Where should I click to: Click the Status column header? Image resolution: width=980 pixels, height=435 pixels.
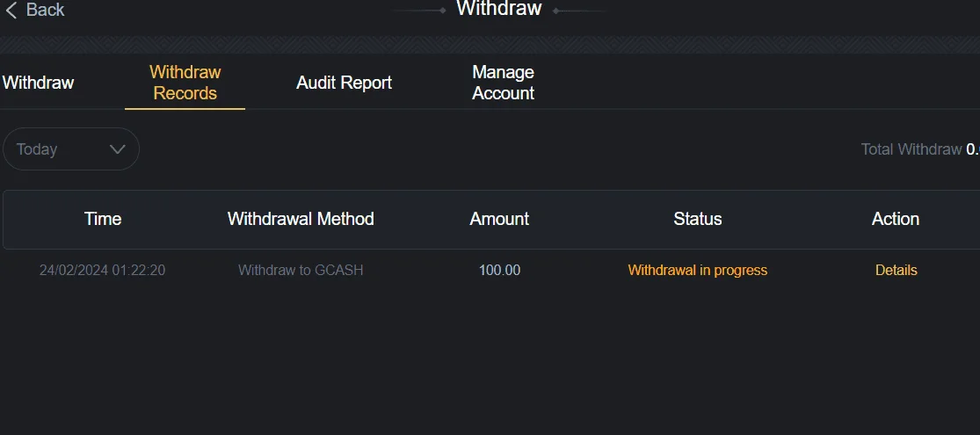(x=698, y=219)
